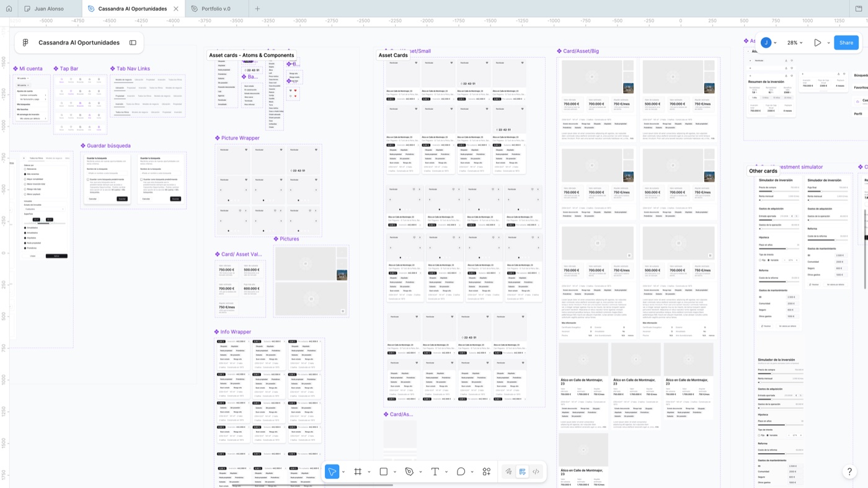This screenshot has width=868, height=488.
Task: Select the Text tool
Action: click(435, 472)
